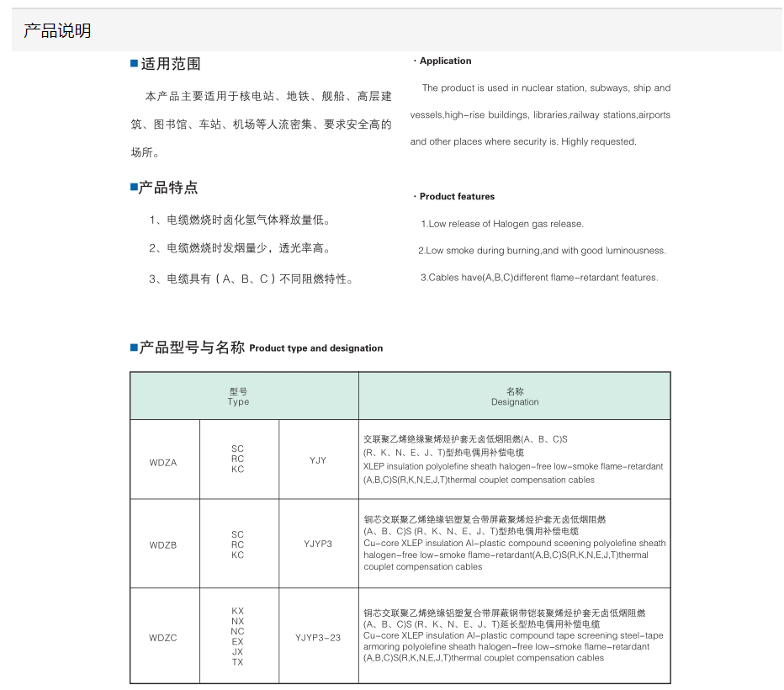The image size is (784, 690).
Task: Click the KX NX NC EX JX TX cell
Action: tap(238, 636)
